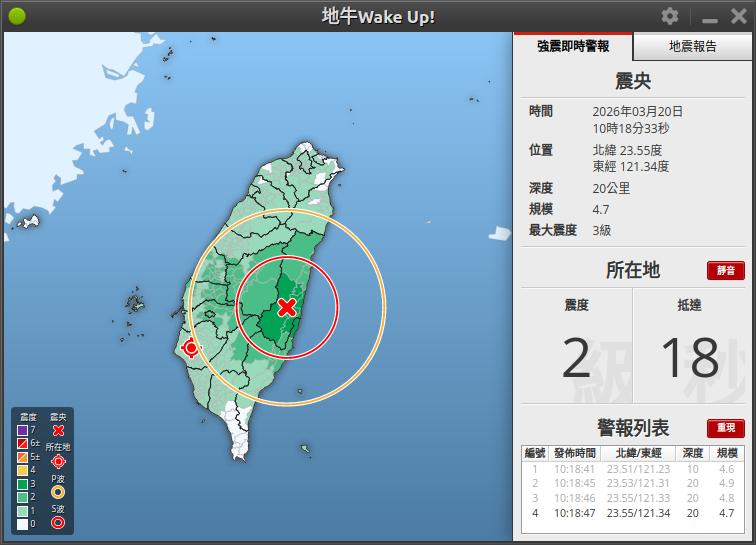This screenshot has width=756, height=545.
Task: Click the arrival countdown number 18
Action: pos(689,357)
